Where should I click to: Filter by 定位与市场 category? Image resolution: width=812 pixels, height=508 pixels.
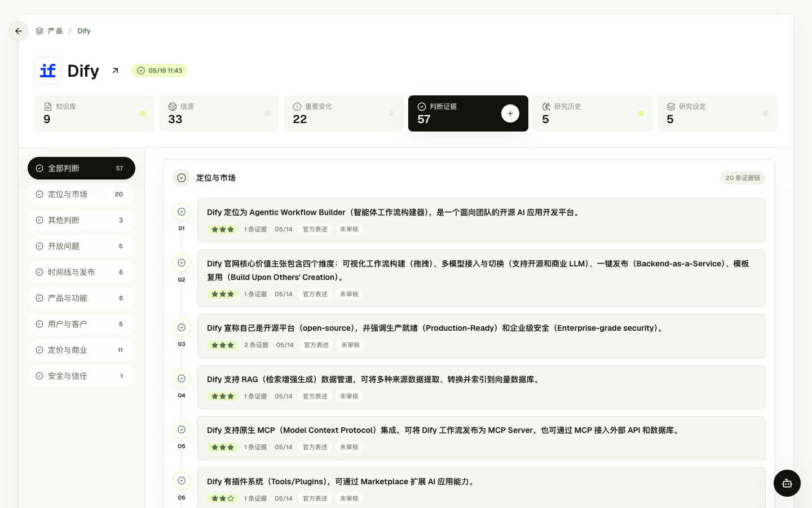81,194
